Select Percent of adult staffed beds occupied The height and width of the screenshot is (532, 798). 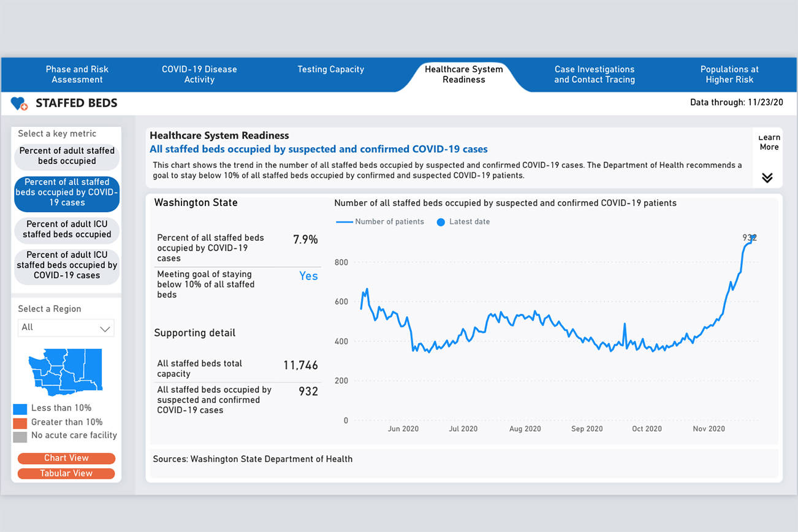tap(67, 156)
